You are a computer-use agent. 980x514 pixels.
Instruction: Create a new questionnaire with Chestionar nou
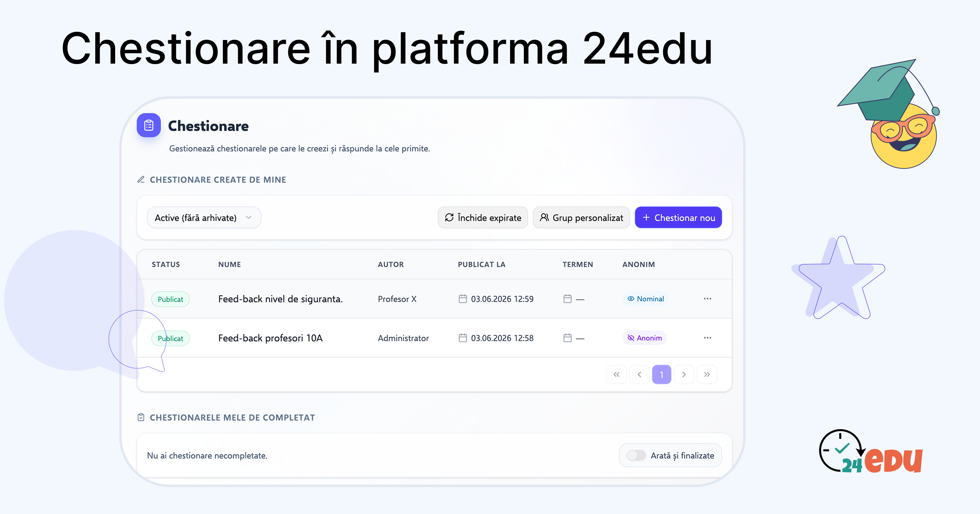[x=678, y=217]
